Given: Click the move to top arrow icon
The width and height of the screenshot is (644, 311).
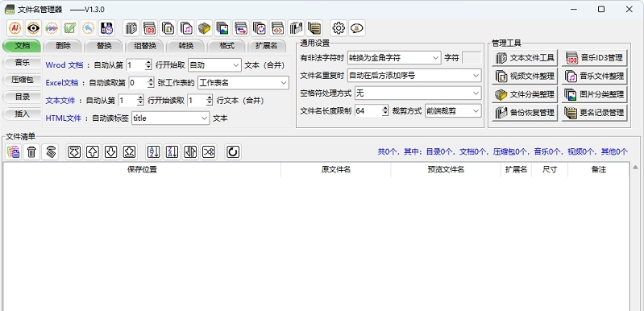Looking at the screenshot, I should pyautogui.click(x=74, y=152).
